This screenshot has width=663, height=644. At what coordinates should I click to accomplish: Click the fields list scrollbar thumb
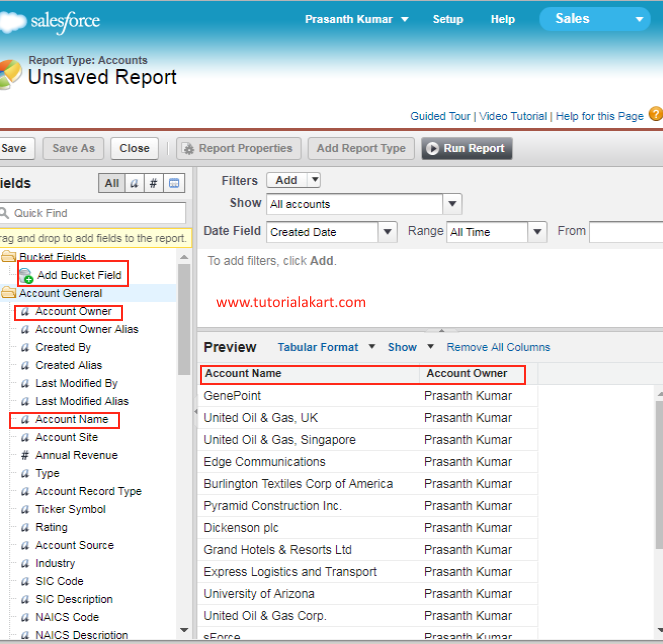click(x=184, y=319)
